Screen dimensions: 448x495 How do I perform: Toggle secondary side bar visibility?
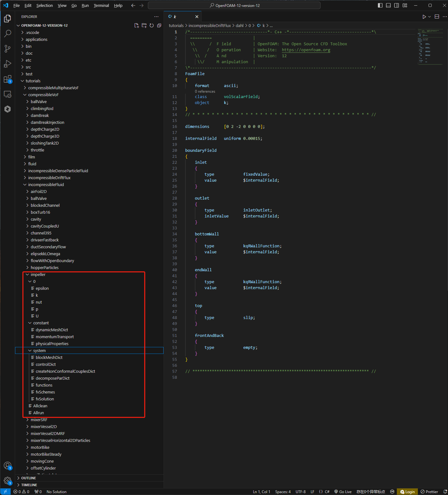point(397,5)
